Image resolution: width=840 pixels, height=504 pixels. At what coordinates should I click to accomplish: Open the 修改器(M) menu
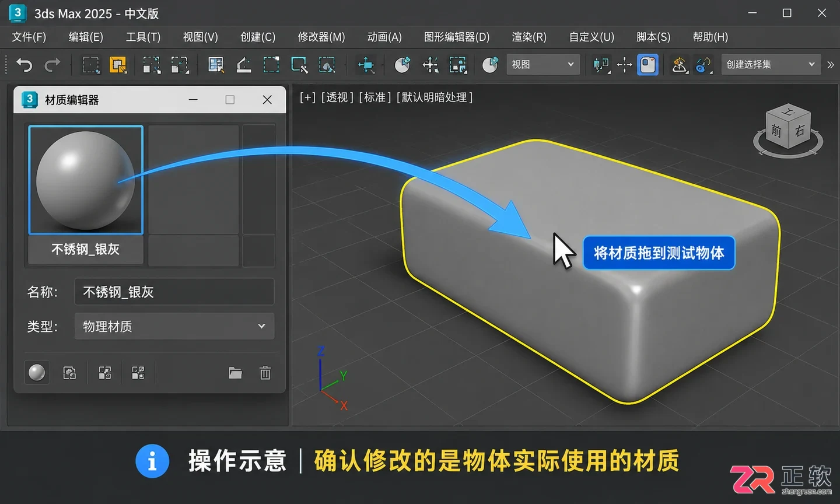point(321,37)
